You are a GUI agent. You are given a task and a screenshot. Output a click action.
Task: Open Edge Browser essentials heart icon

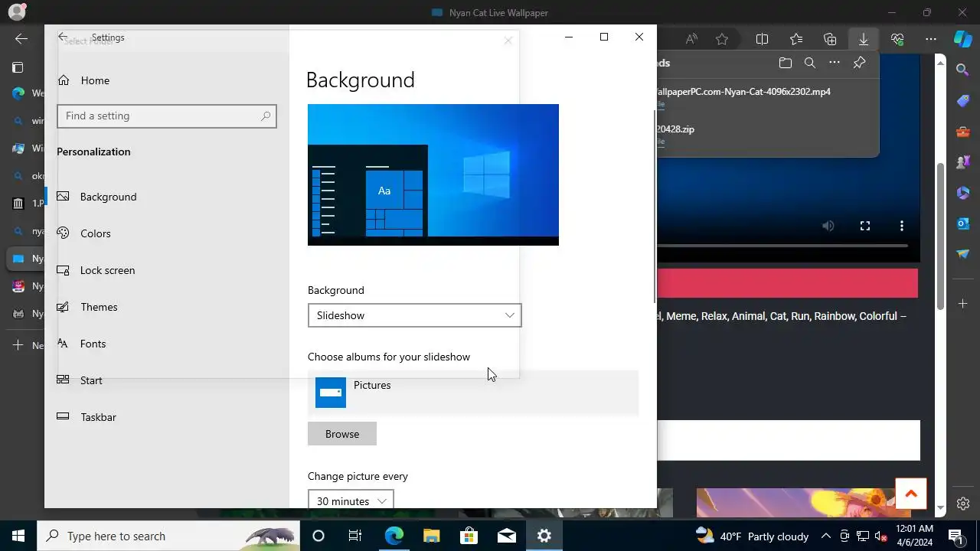897,39
